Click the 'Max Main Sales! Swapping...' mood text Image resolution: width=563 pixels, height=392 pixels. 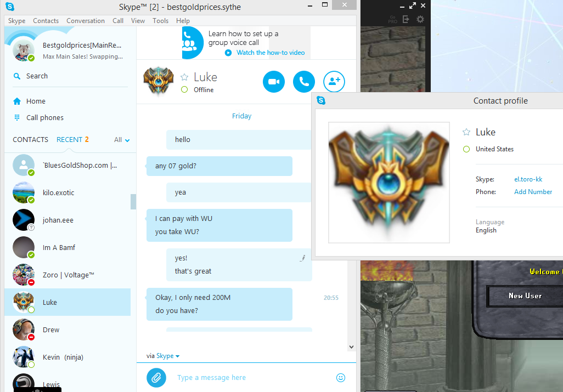point(82,56)
